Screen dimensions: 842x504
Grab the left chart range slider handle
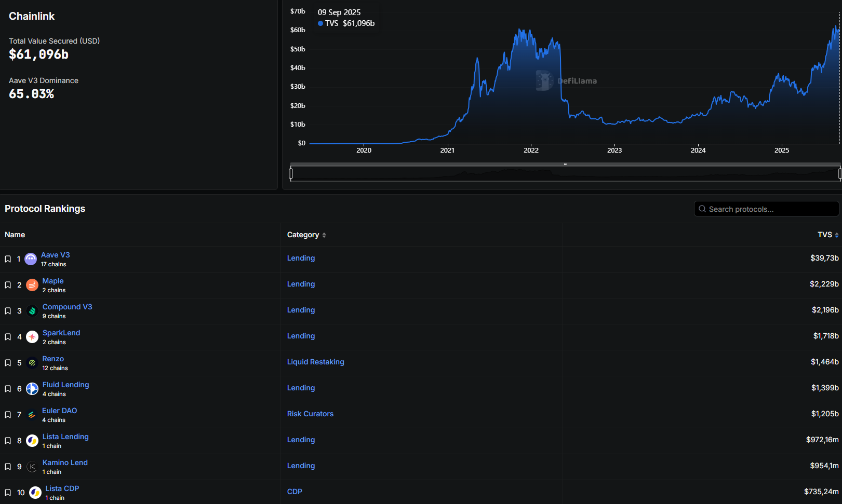pyautogui.click(x=291, y=173)
